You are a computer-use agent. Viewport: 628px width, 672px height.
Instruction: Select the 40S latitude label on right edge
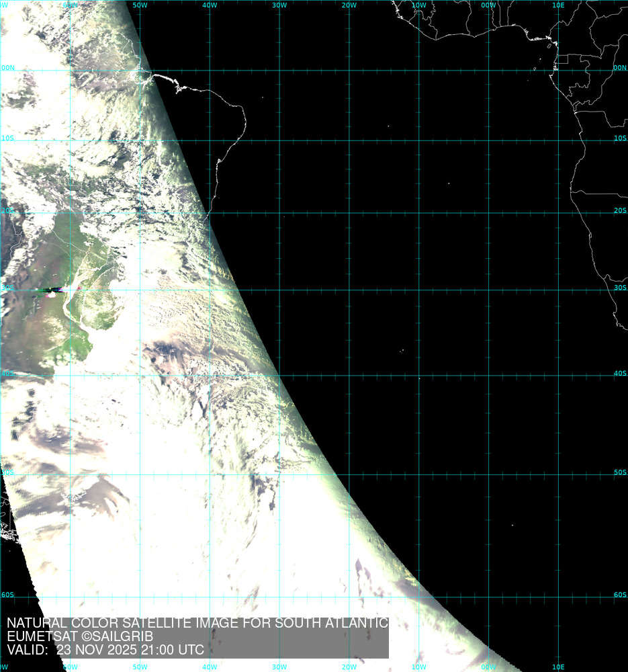[x=620, y=374]
